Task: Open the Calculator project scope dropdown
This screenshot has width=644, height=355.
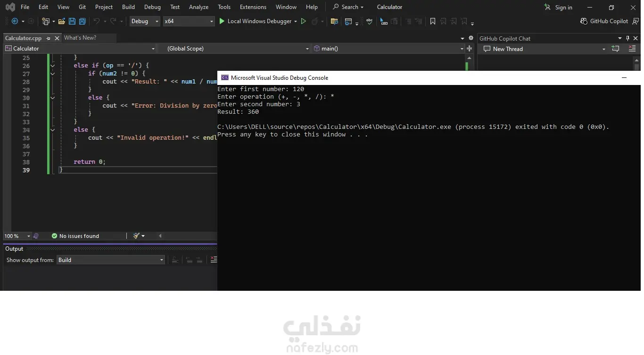Action: pyautogui.click(x=80, y=49)
